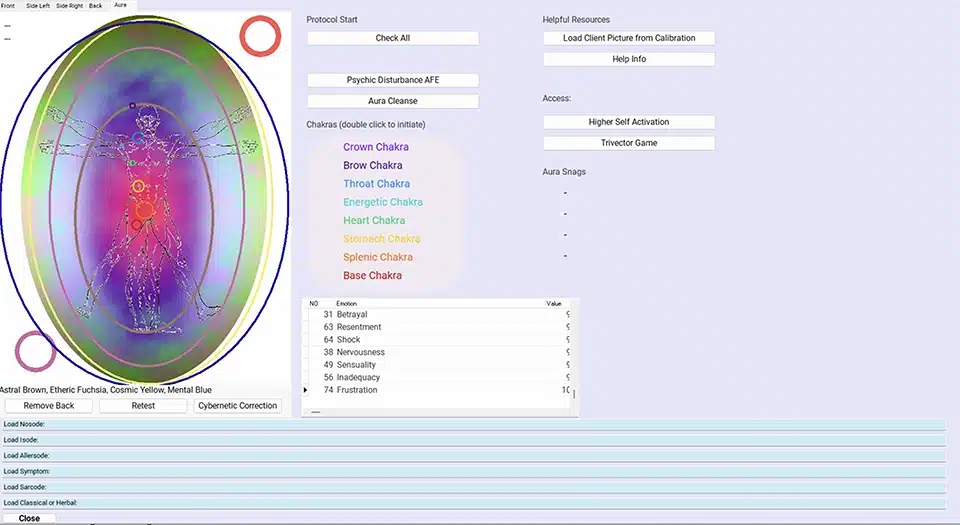Screen dimensions: 960x525
Task: Launch Higher Self Activation
Action: (x=629, y=122)
